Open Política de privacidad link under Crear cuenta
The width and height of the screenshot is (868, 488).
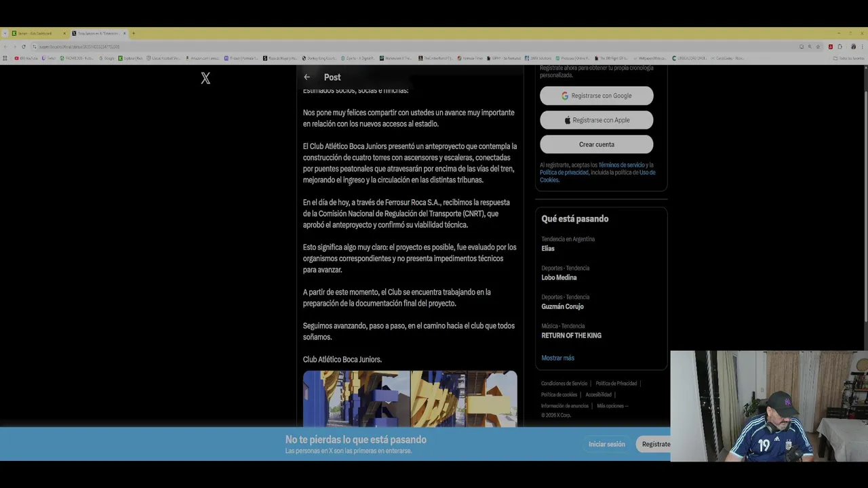(564, 172)
